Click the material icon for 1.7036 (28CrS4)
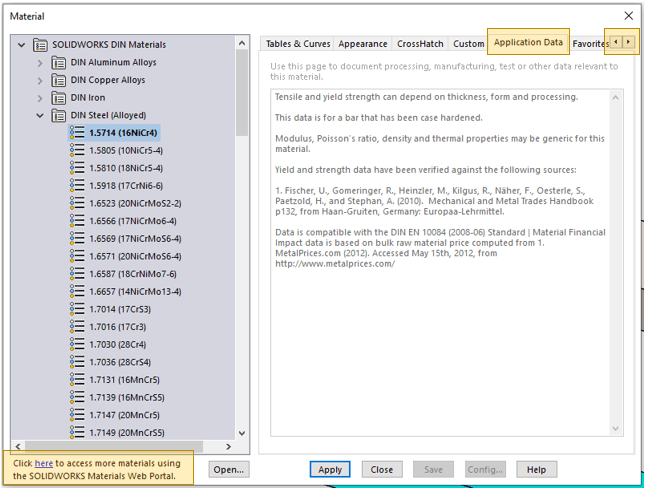 (77, 362)
